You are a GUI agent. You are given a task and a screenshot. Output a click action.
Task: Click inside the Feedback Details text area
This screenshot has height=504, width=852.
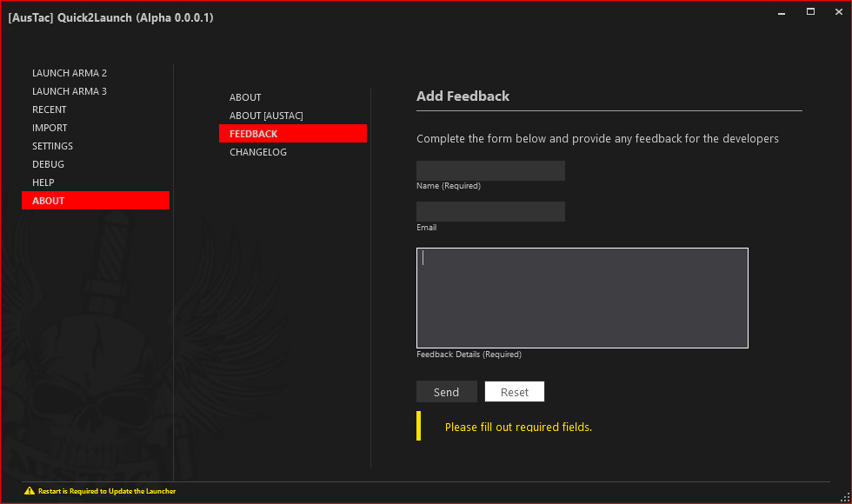(x=582, y=297)
